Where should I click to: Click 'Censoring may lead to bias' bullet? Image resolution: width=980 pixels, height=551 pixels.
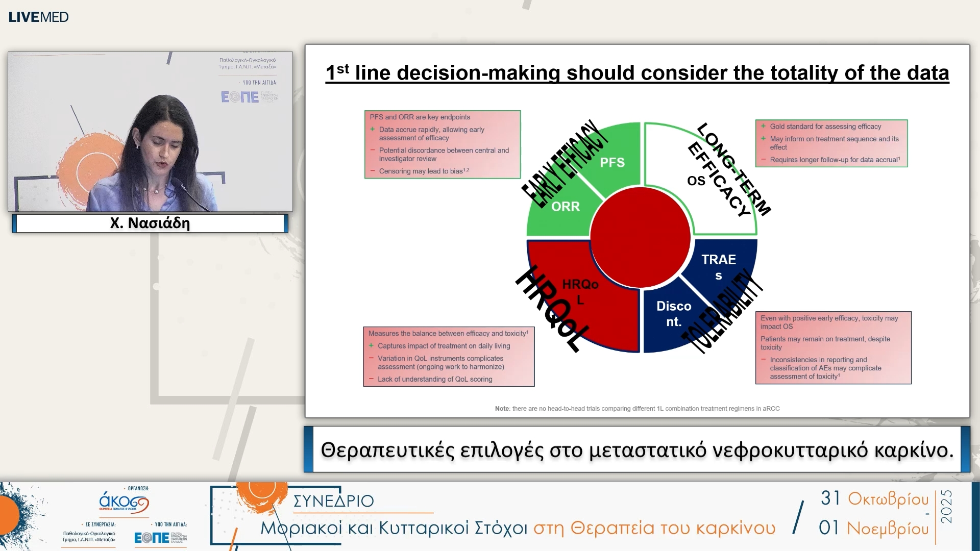[424, 171]
